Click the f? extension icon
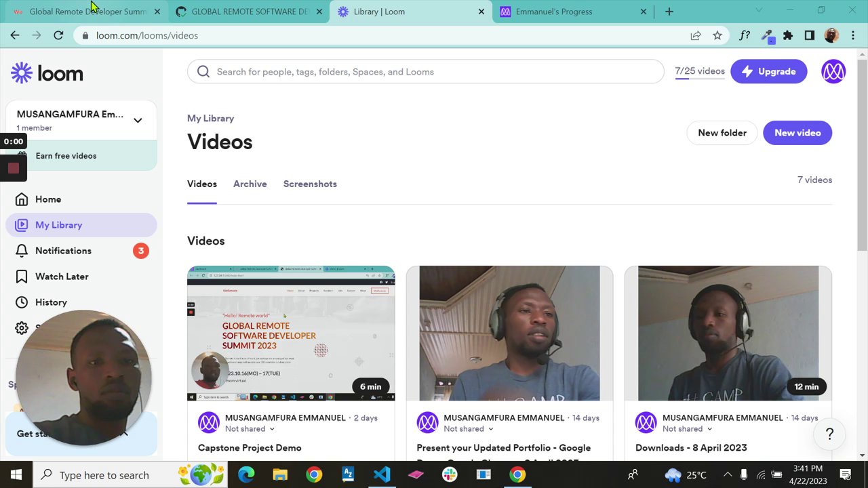 point(745,35)
